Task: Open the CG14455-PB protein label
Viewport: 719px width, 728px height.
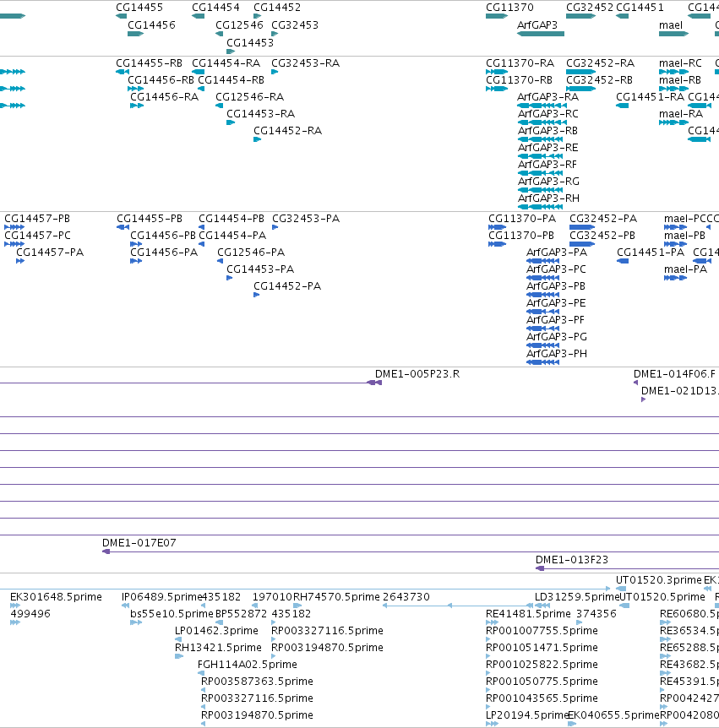Action: pos(149,219)
